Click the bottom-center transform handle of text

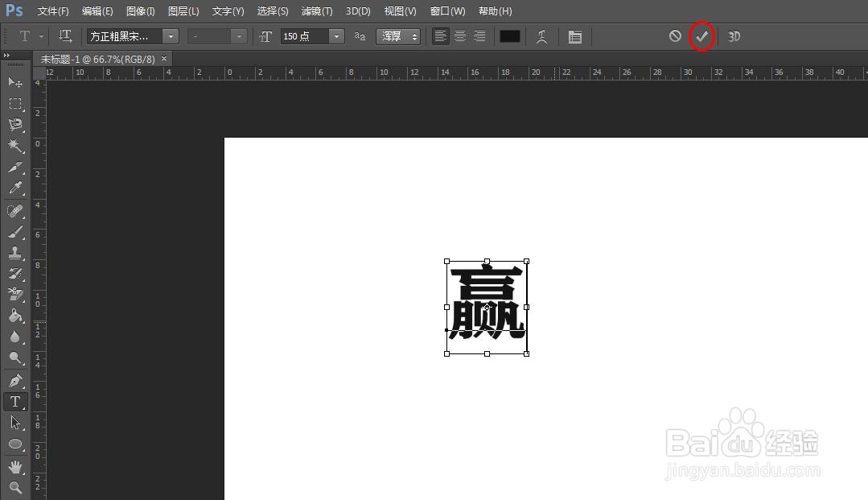(487, 353)
